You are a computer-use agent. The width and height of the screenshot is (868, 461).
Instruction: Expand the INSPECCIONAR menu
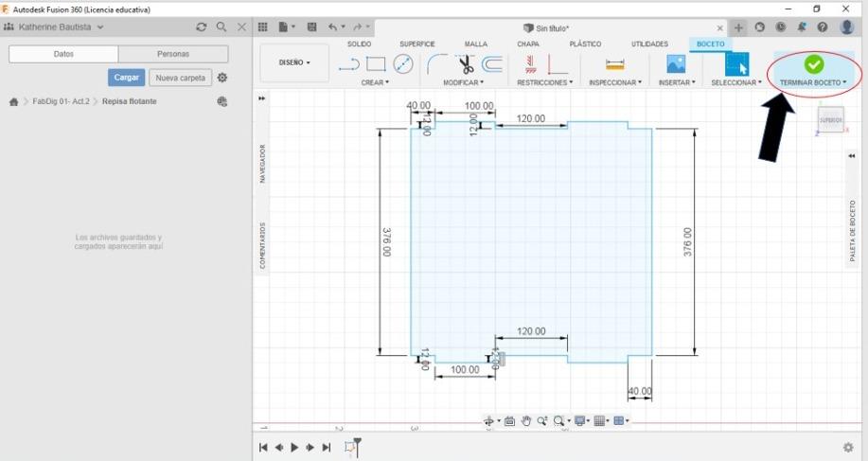pos(615,82)
